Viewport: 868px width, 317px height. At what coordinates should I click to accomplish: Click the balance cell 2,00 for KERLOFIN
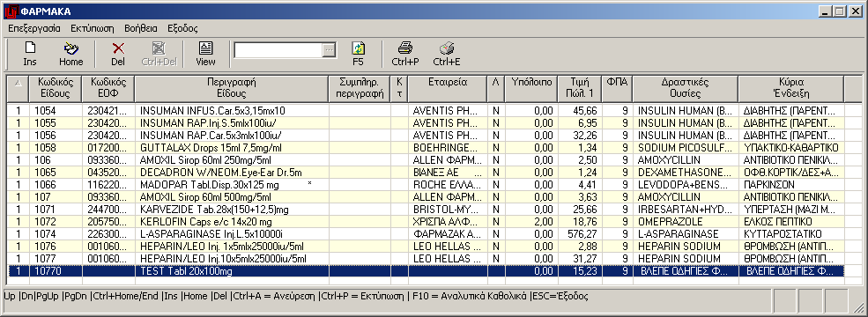tap(531, 221)
